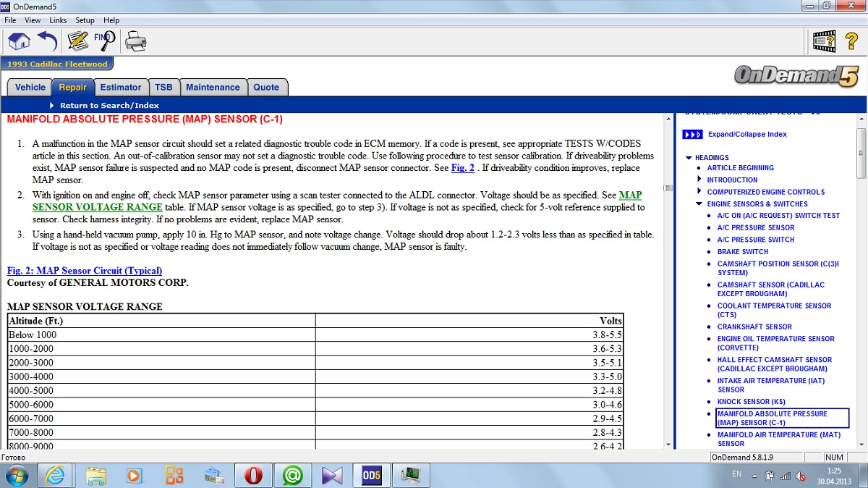The width and height of the screenshot is (868, 488).
Task: Collapse ENGINE SENSORS & SWITCHES section
Action: (x=699, y=204)
